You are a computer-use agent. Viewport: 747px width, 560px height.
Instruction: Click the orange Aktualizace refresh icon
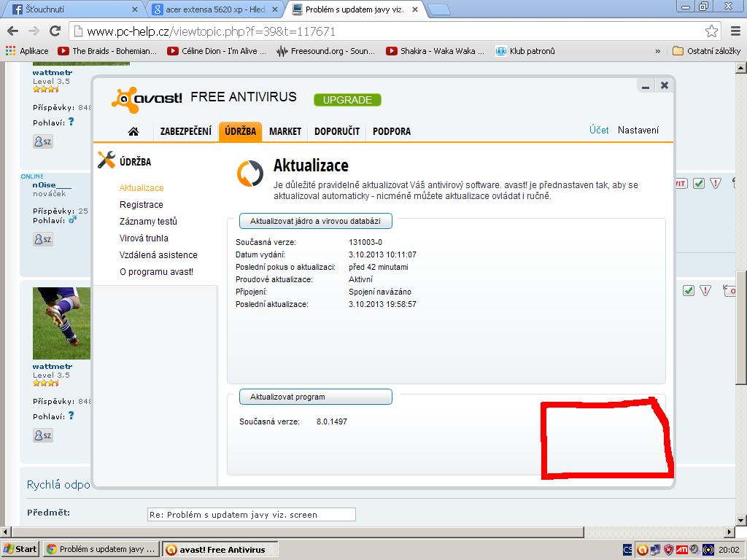[250, 174]
